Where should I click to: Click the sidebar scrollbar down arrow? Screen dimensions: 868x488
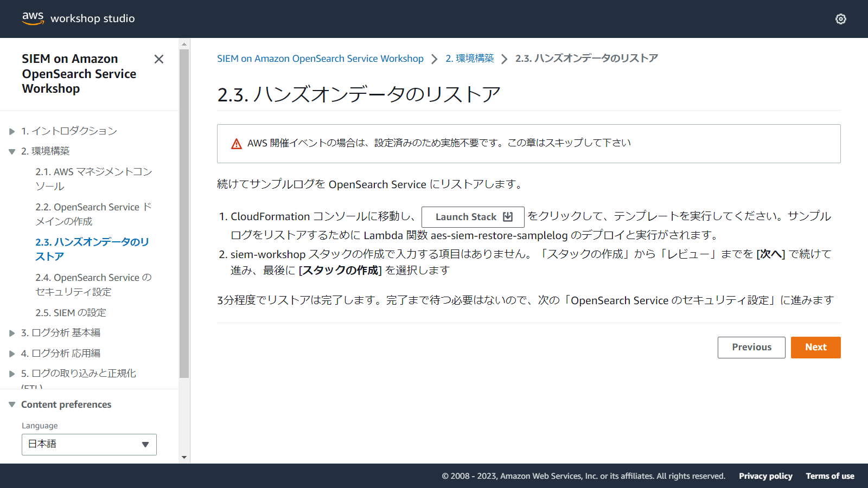pos(184,457)
